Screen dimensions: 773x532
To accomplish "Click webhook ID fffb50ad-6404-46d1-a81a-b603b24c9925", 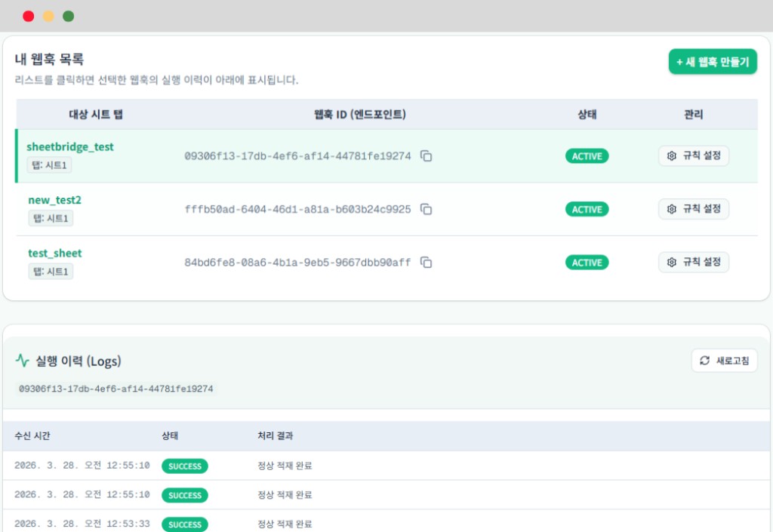I will pos(297,209).
